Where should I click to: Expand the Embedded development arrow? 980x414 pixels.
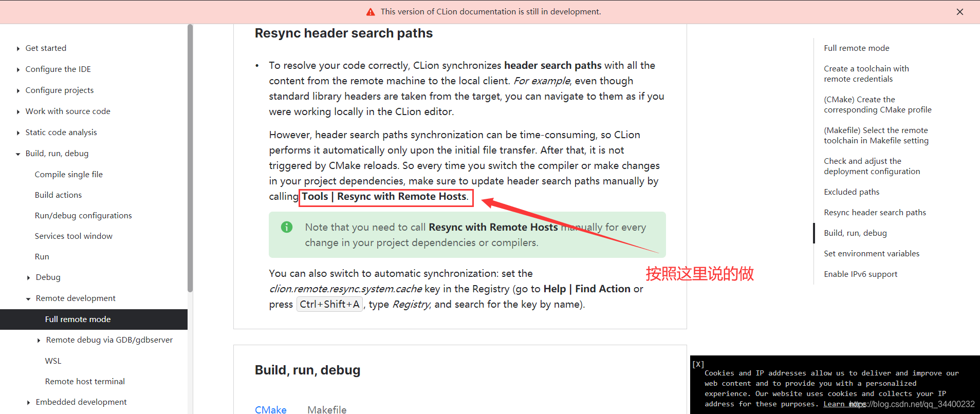[28, 402]
